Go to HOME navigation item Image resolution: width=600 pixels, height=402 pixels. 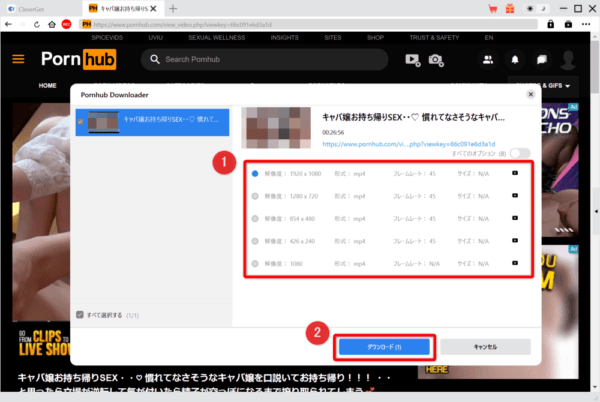47,86
